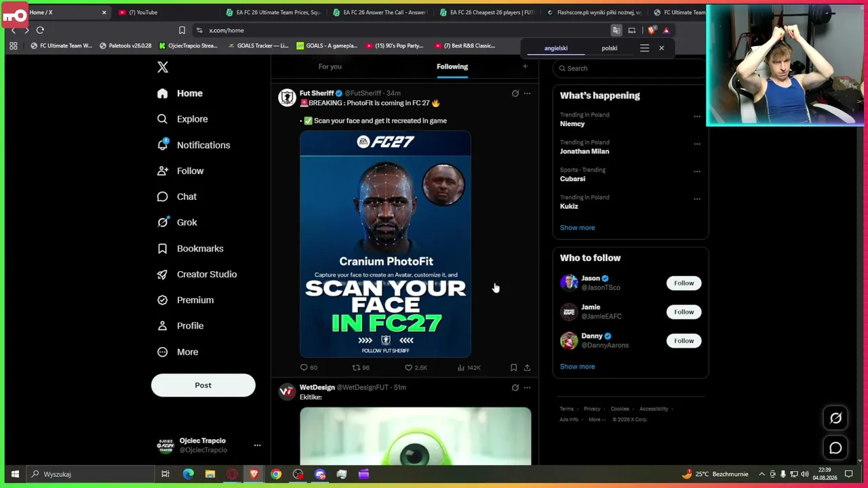The height and width of the screenshot is (488, 868).
Task: Open Paletools v26.0.28 bookmark
Action: click(x=125, y=45)
